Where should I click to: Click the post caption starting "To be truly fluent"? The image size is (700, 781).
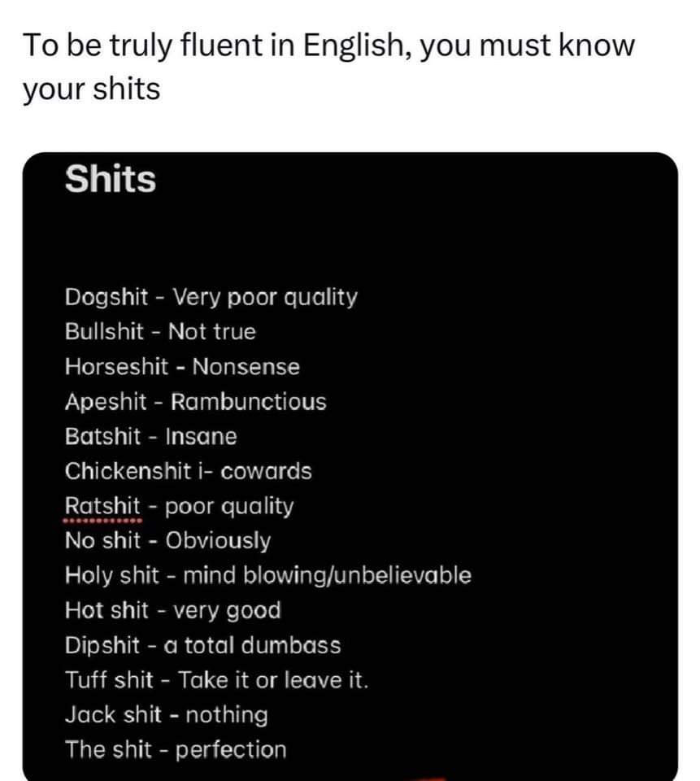tap(327, 46)
